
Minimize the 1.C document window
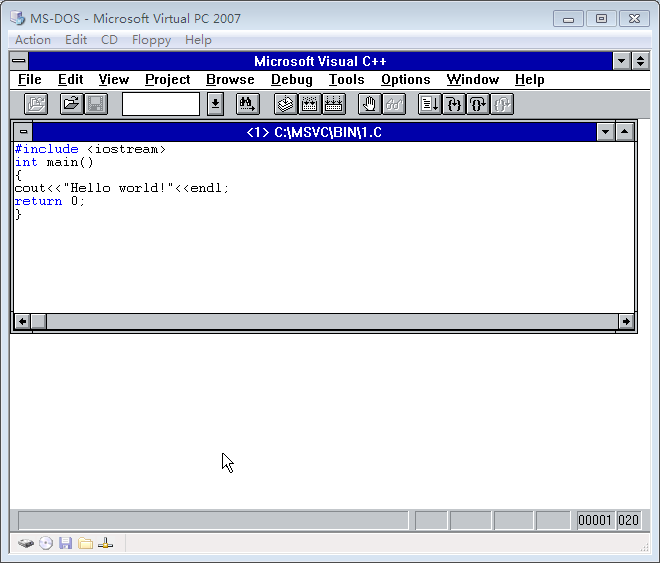coord(605,132)
